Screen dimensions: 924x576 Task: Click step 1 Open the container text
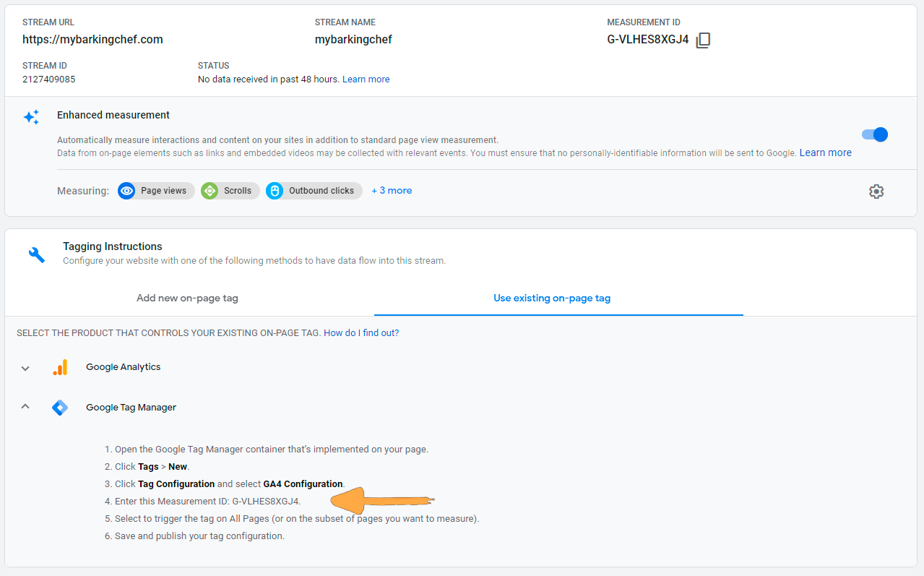[x=272, y=450]
